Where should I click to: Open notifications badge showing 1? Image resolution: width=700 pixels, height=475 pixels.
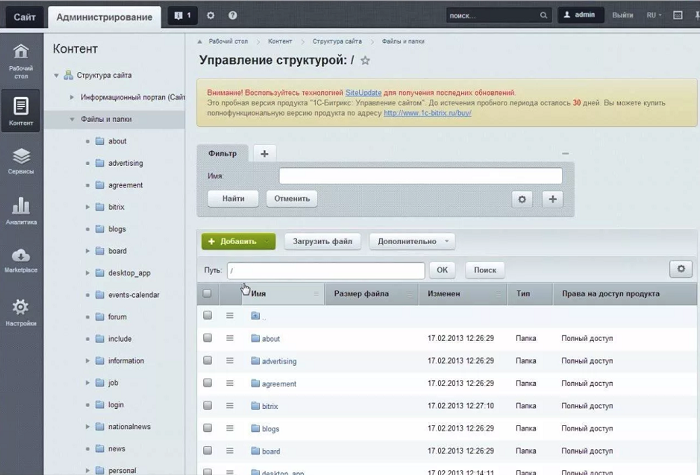tap(183, 16)
